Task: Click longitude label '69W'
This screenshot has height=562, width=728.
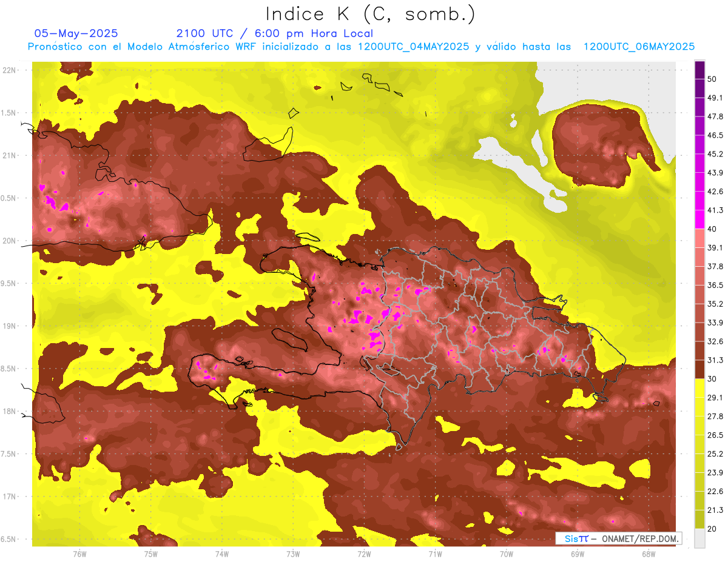Action: 578,555
